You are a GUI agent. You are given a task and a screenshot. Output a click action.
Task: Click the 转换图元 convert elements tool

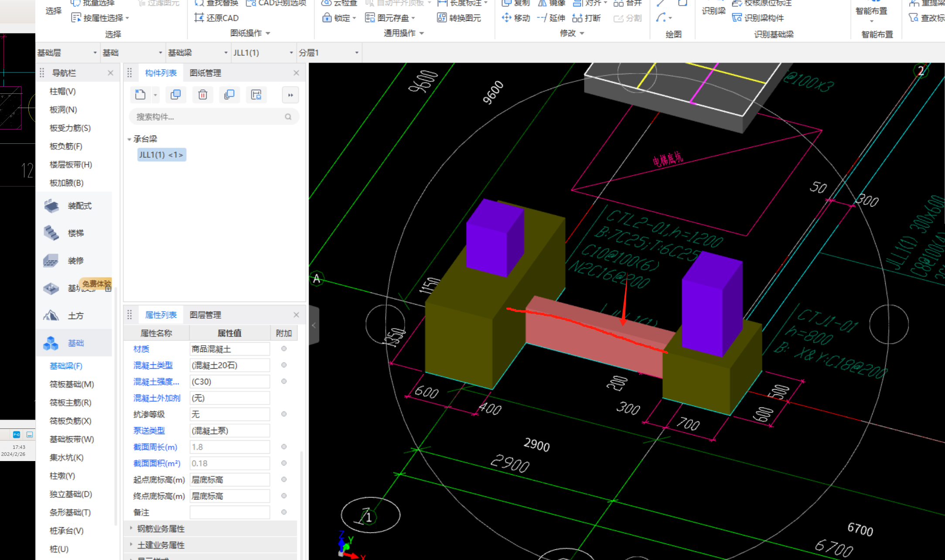tap(459, 18)
